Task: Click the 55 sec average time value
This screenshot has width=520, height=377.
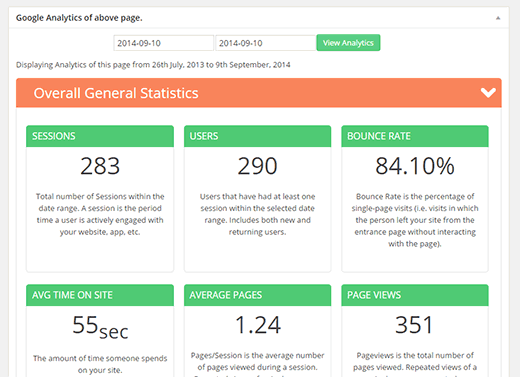Action: pos(100,327)
